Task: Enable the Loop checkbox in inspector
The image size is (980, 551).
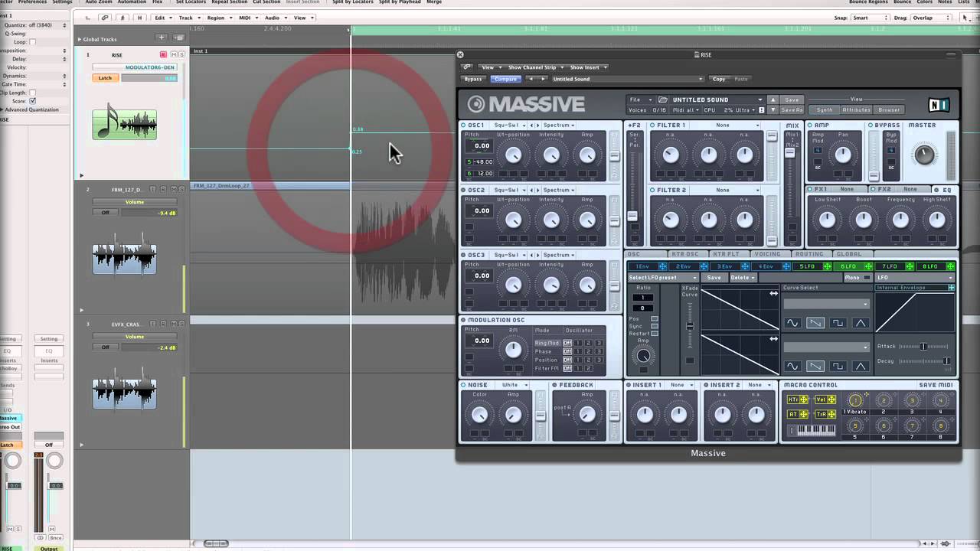Action: point(32,42)
